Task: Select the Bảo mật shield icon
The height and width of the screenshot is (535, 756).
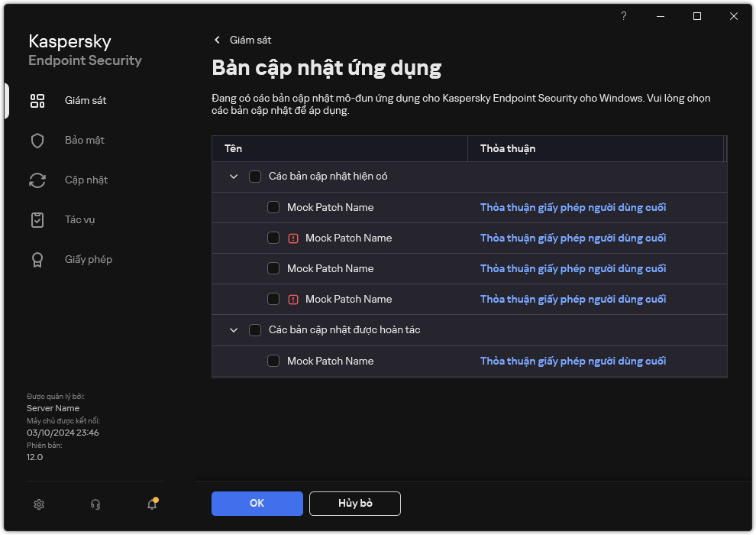Action: (x=37, y=140)
